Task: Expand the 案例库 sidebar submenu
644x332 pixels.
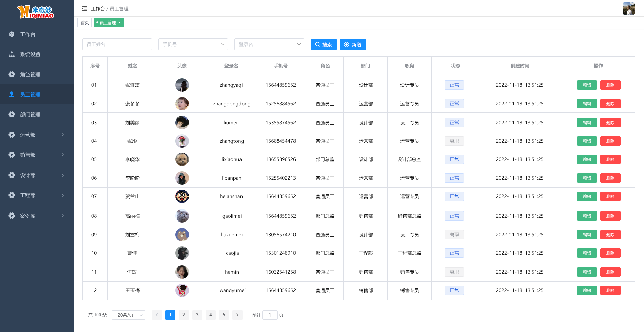Action: (x=63, y=216)
